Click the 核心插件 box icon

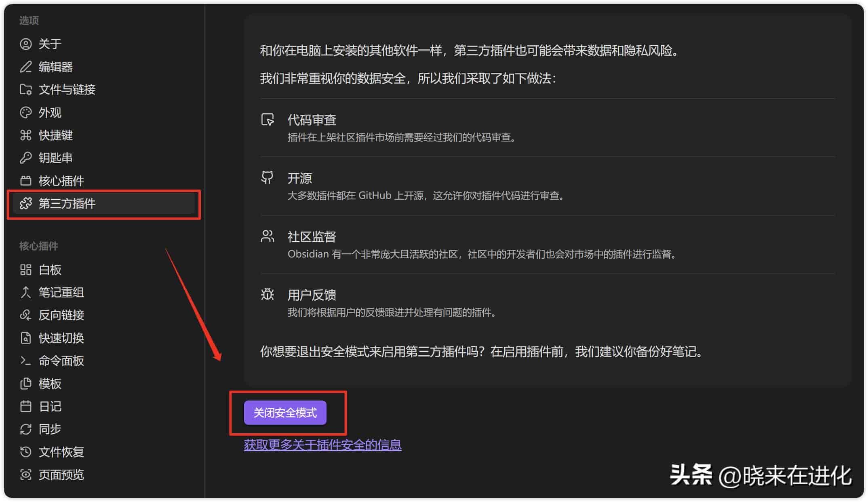[x=26, y=180]
